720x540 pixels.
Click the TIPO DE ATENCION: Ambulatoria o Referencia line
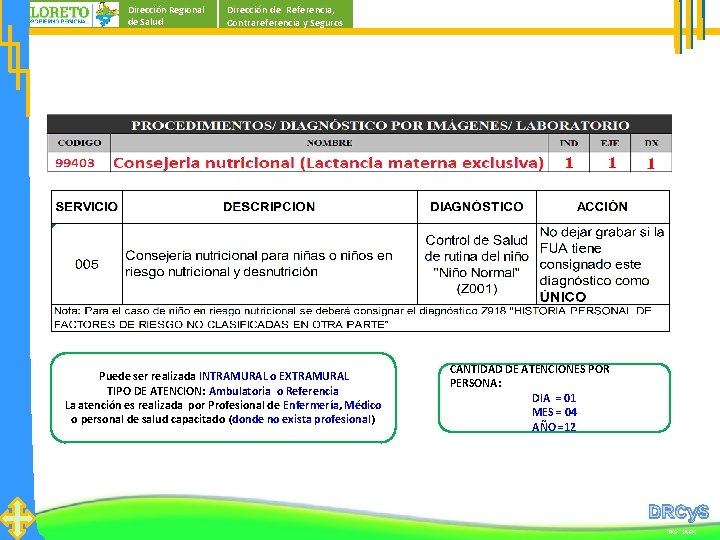click(223, 391)
